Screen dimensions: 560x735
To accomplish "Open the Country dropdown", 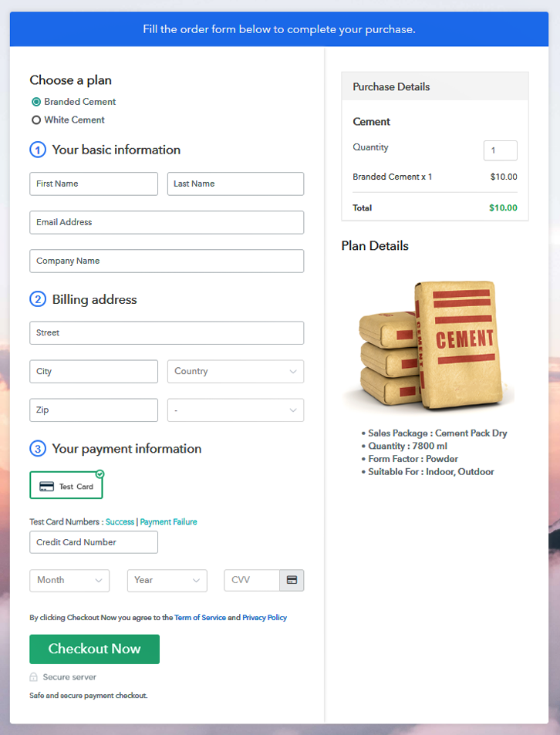I will pos(235,371).
